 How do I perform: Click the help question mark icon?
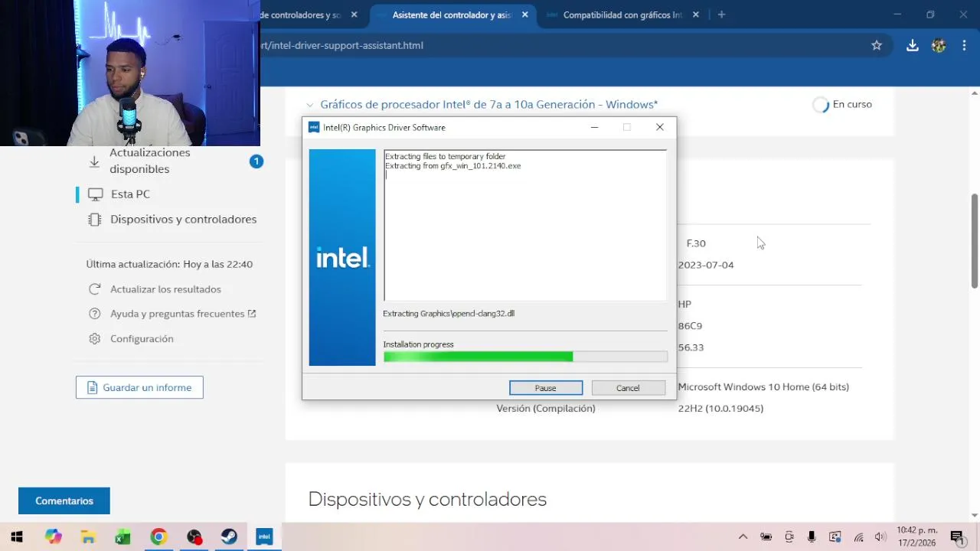tap(95, 314)
